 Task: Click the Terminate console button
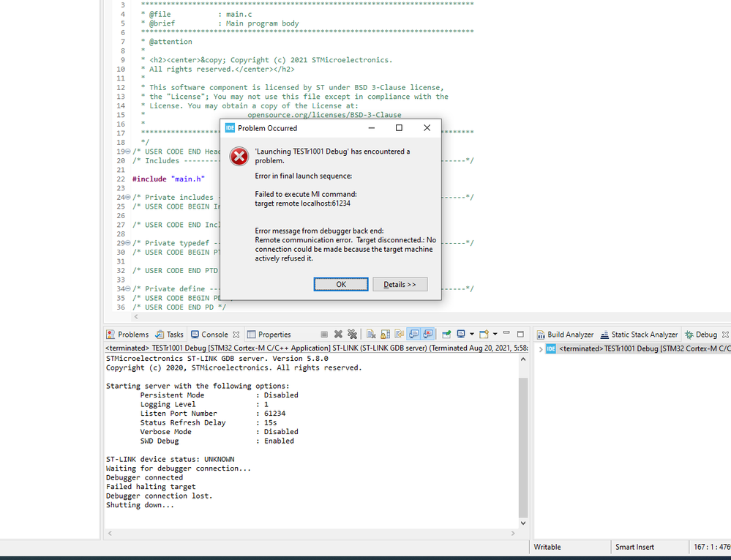324,335
